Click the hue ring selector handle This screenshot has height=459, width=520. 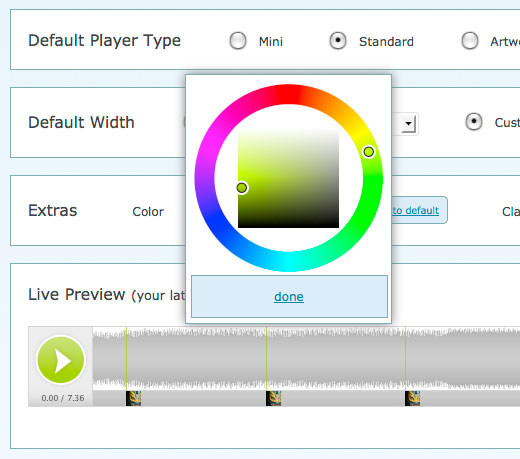point(369,152)
